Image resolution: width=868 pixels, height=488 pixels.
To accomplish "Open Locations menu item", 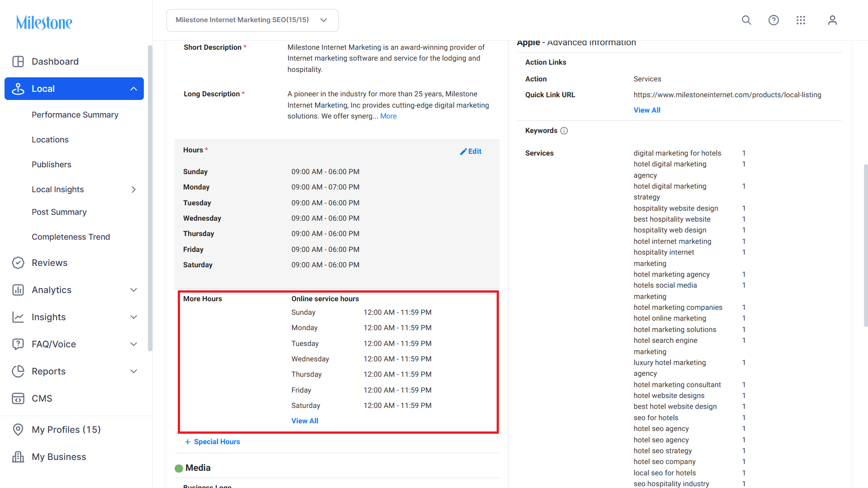I will coord(50,140).
